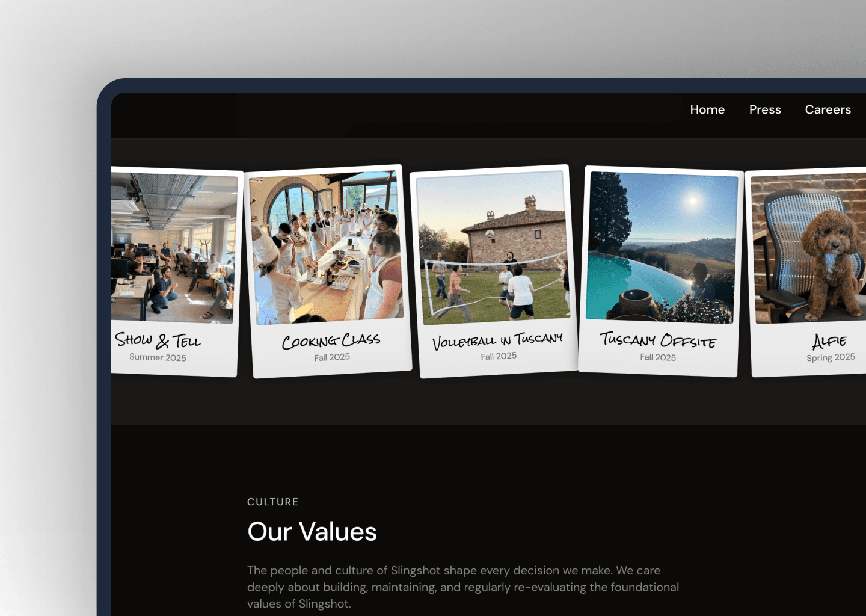Viewport: 866px width, 616px height.
Task: Click the Our Values heading
Action: pos(312,532)
